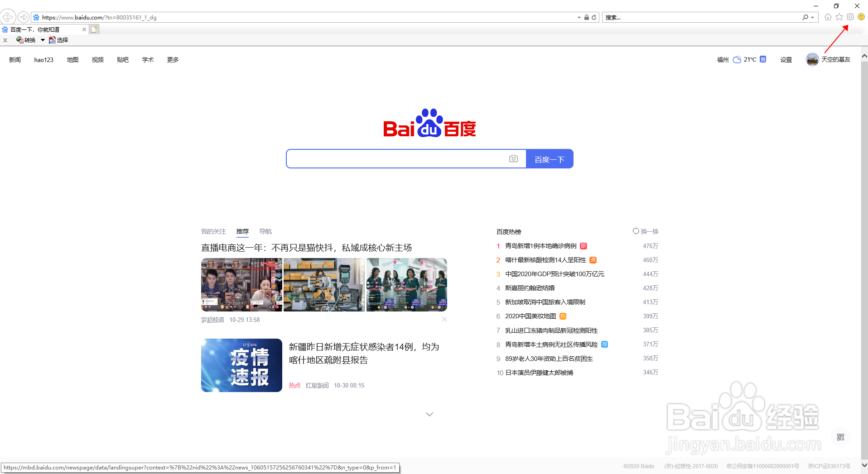Image resolution: width=868 pixels, height=474 pixels.
Task: Switch to the 我的关注 feed tab
Action: (213, 231)
